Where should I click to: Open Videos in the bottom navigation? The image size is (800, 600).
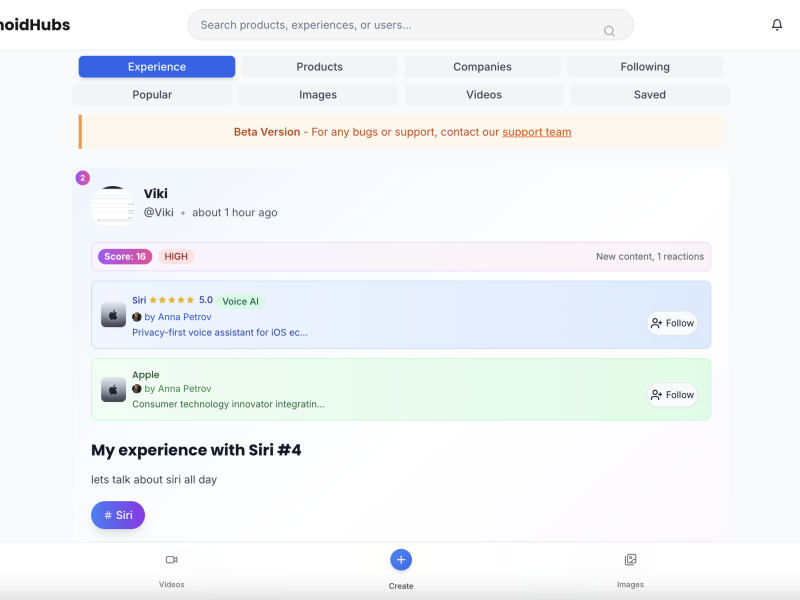(171, 570)
